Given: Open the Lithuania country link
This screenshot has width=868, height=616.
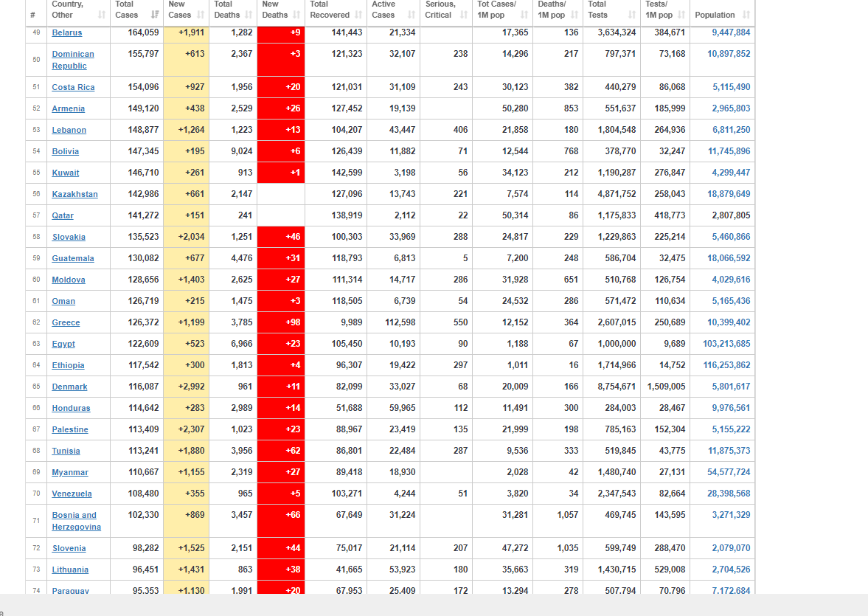Looking at the screenshot, I should [70, 570].
